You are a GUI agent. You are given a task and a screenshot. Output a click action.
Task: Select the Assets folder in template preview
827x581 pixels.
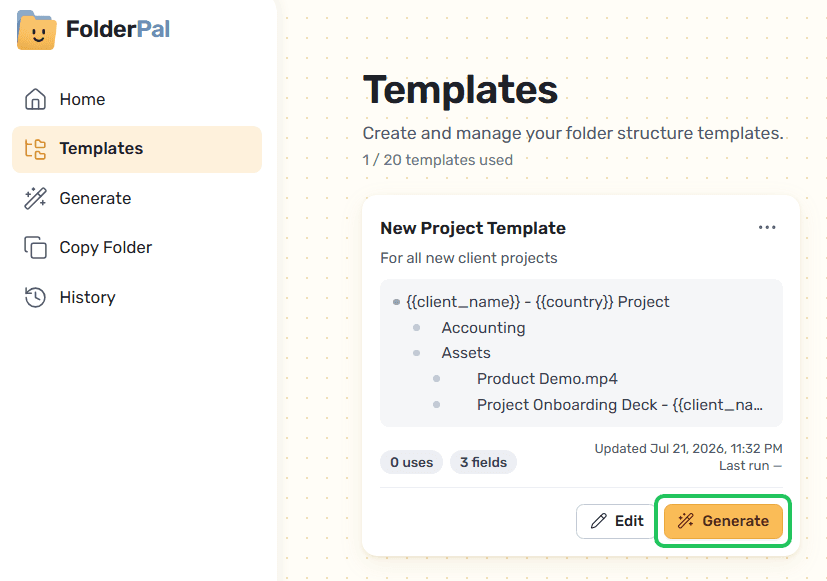(466, 353)
